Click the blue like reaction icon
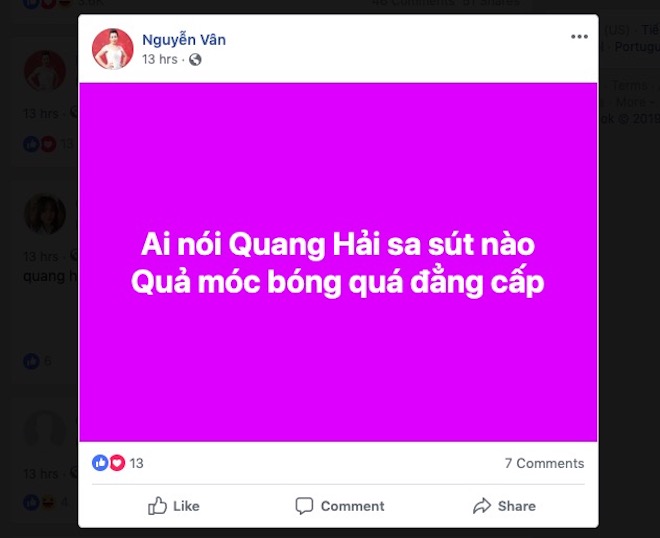 point(100,463)
